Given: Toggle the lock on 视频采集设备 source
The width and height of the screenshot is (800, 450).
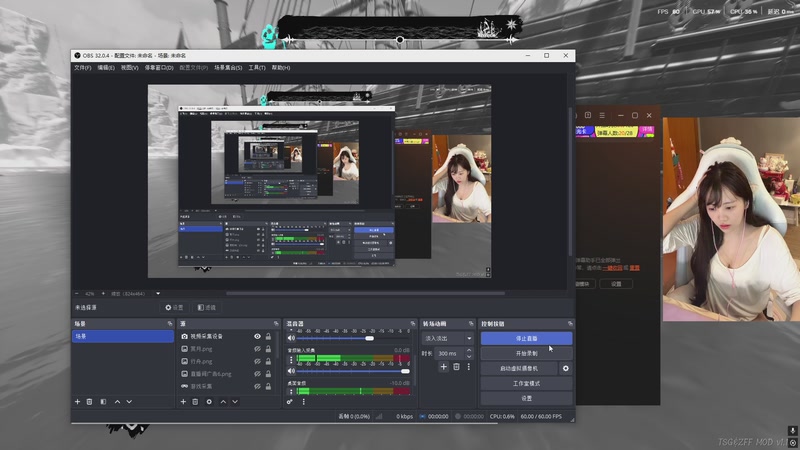Looking at the screenshot, I should click(x=268, y=336).
